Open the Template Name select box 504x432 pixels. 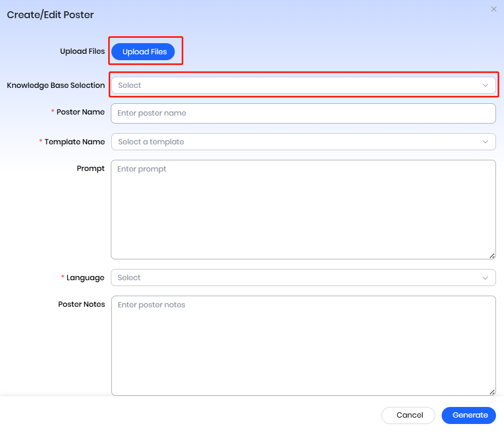click(298, 142)
